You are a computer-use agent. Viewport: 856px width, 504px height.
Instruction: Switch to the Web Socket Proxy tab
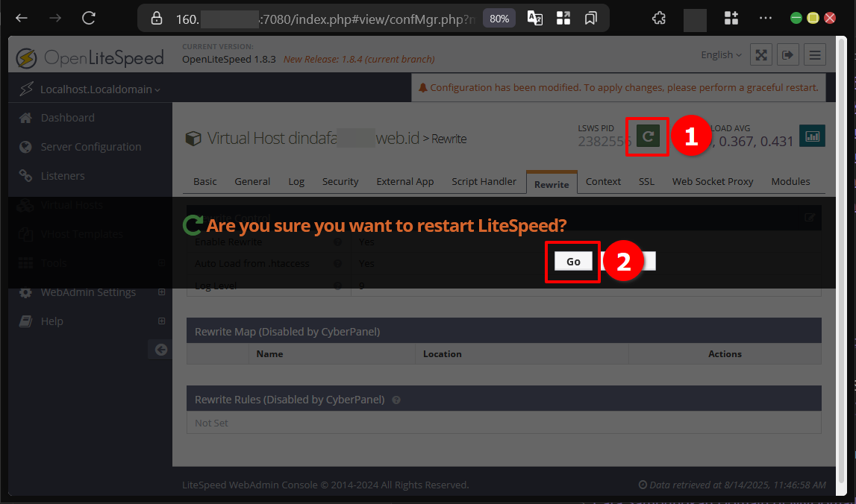coord(713,182)
